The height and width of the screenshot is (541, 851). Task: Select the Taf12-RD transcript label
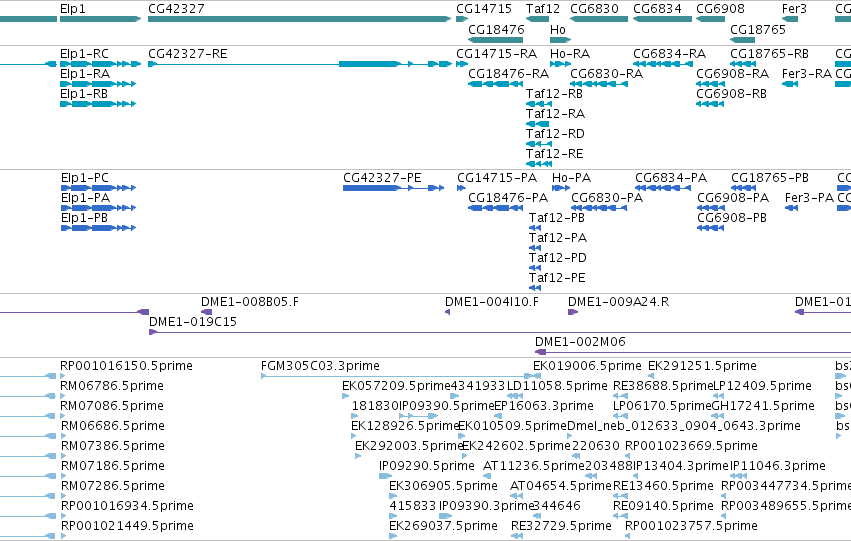point(555,134)
